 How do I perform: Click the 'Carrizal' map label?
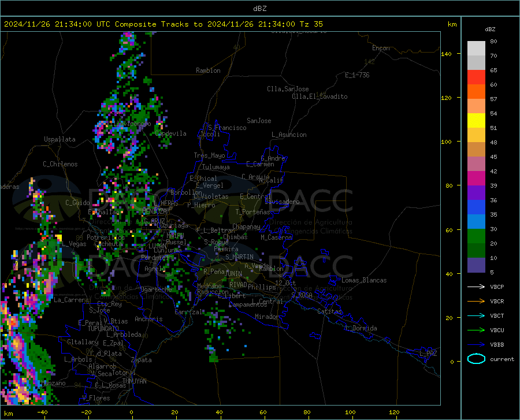[188, 313]
